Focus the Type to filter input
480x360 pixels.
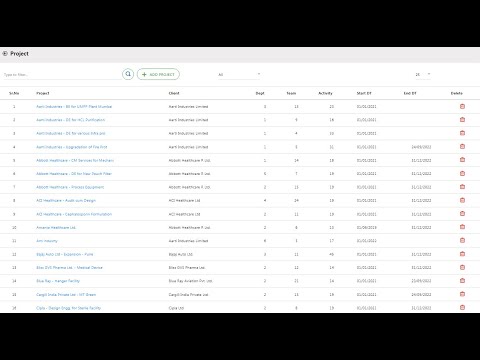point(62,75)
